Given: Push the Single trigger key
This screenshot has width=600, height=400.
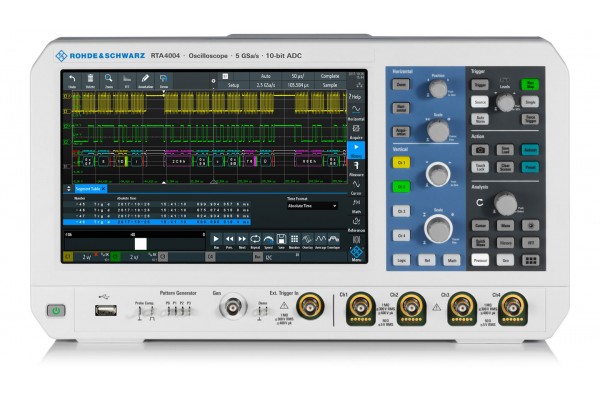Looking at the screenshot, I should tap(530, 102).
